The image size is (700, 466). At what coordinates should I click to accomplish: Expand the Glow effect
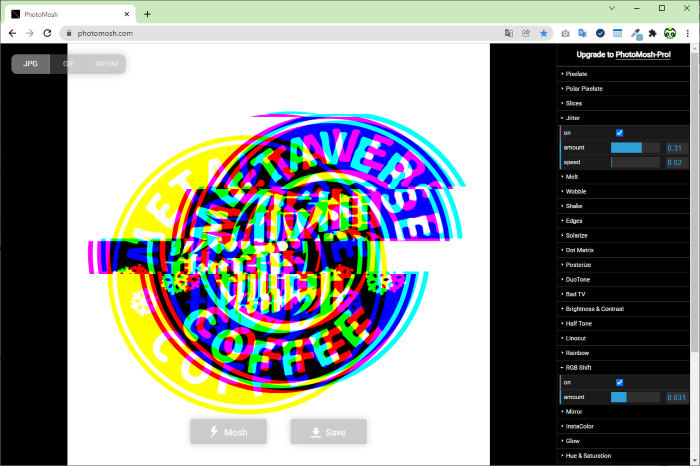tap(624, 441)
